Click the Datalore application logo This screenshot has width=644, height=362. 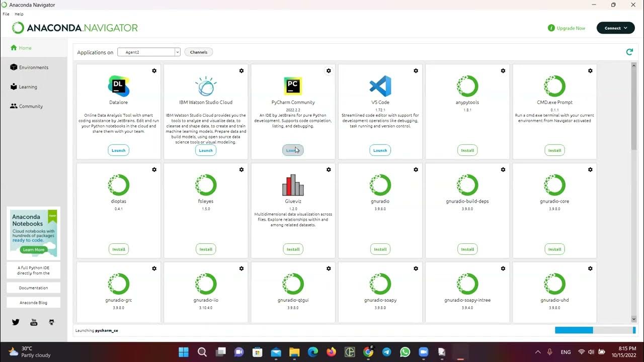(119, 86)
